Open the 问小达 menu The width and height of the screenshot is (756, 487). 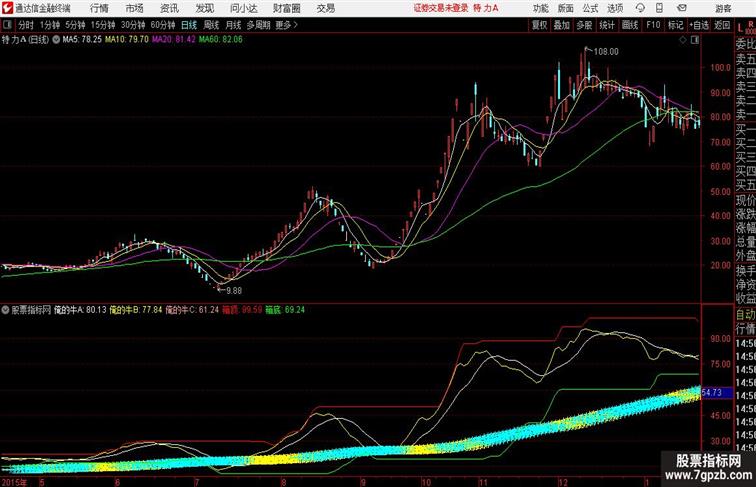click(243, 8)
